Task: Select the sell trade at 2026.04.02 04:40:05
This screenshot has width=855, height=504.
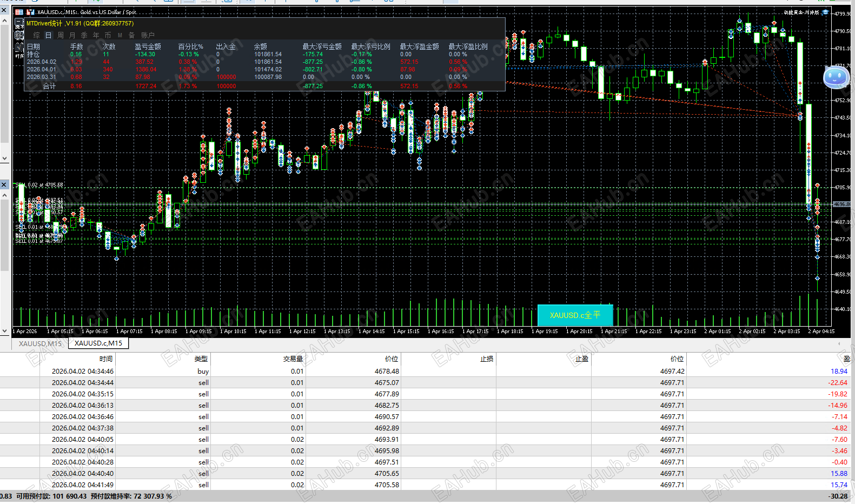Action: [425, 440]
